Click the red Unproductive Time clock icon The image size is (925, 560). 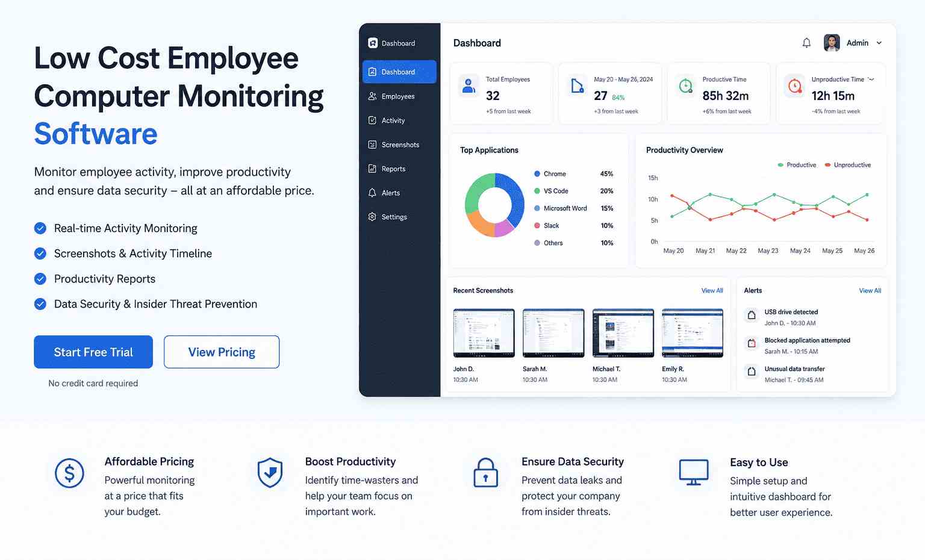pyautogui.click(x=794, y=86)
